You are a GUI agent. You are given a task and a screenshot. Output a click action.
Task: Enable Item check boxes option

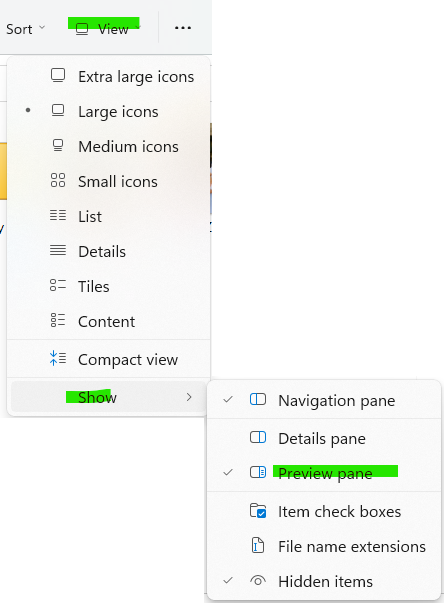coord(324,511)
